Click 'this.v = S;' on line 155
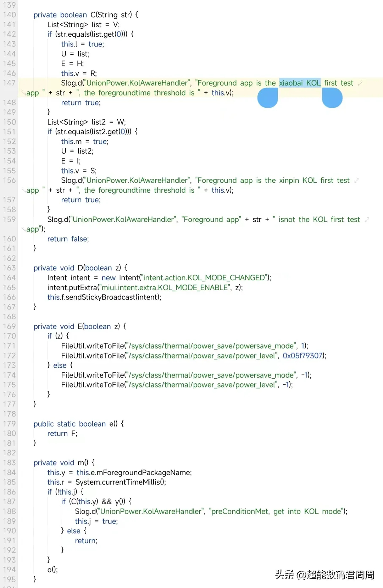 tap(79, 171)
